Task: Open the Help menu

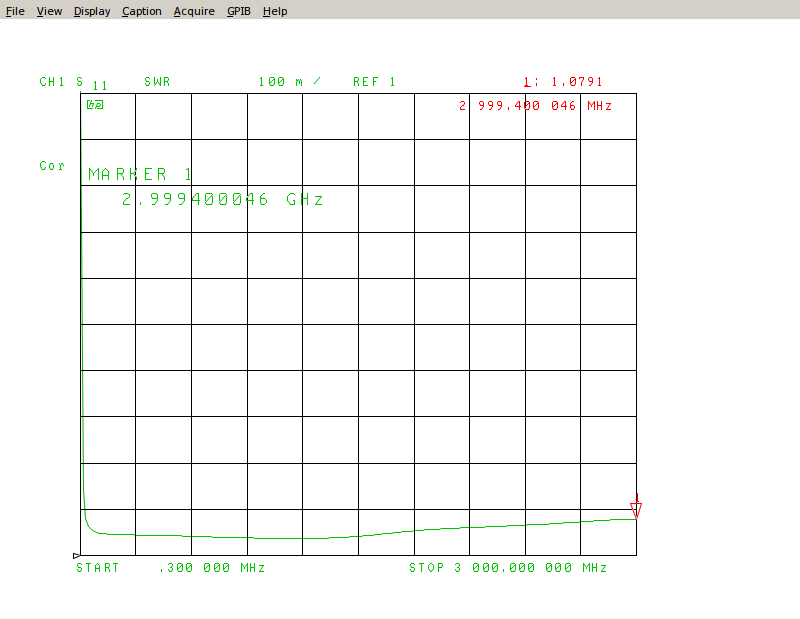Action: [x=275, y=11]
